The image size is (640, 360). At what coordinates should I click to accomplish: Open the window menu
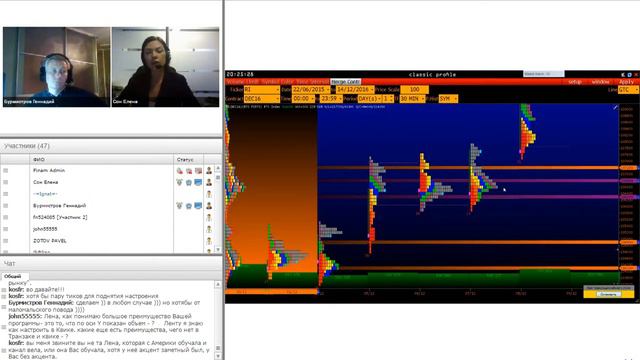coord(600,82)
